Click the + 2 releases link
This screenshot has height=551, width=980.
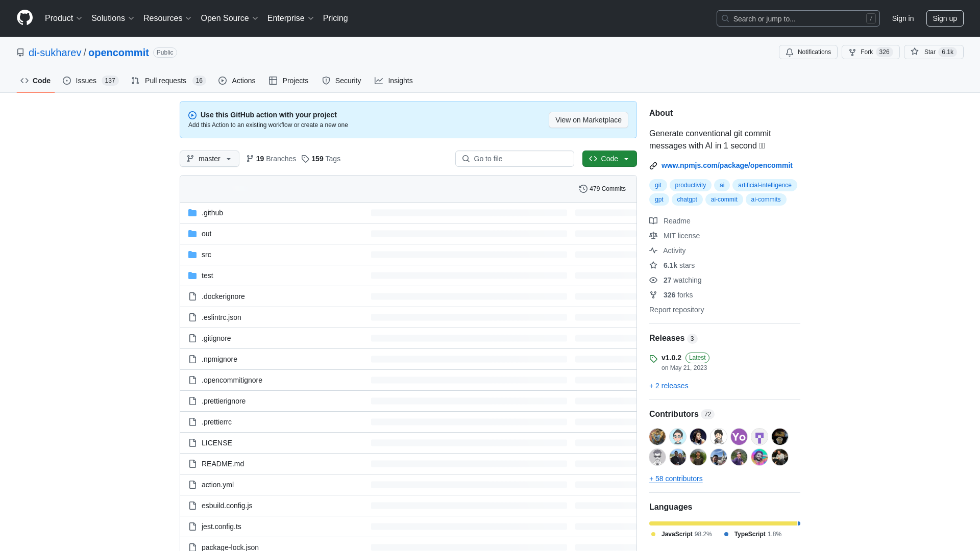coord(669,386)
